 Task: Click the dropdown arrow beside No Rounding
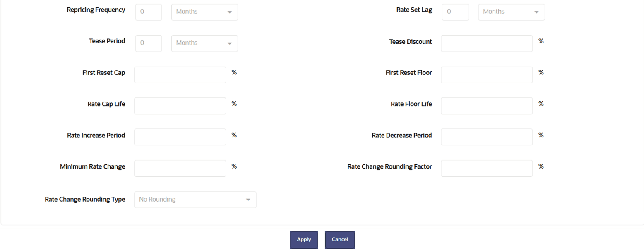(249, 200)
